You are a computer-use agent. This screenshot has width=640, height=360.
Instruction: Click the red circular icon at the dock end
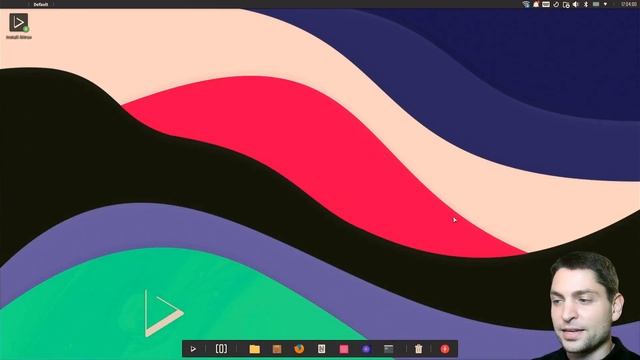click(445, 349)
